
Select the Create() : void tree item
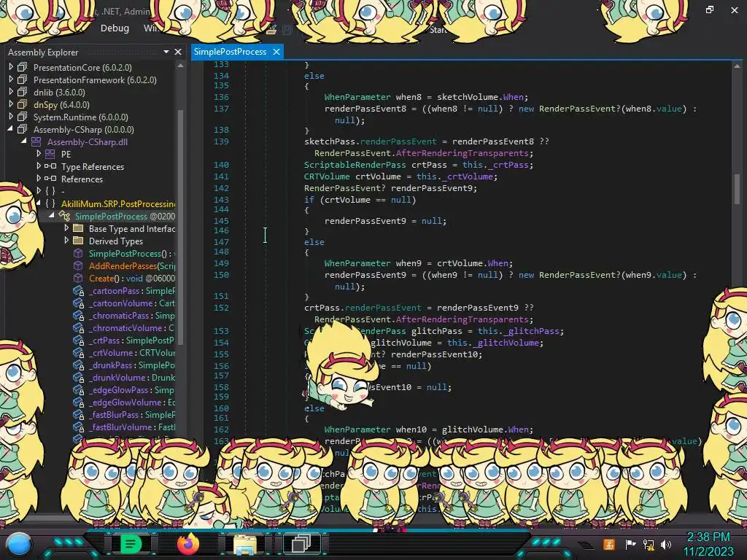(132, 278)
